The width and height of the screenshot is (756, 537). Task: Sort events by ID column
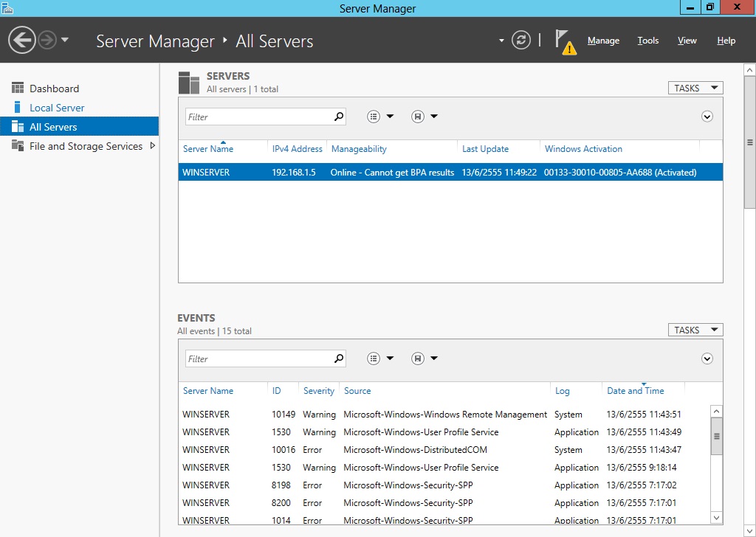276,391
